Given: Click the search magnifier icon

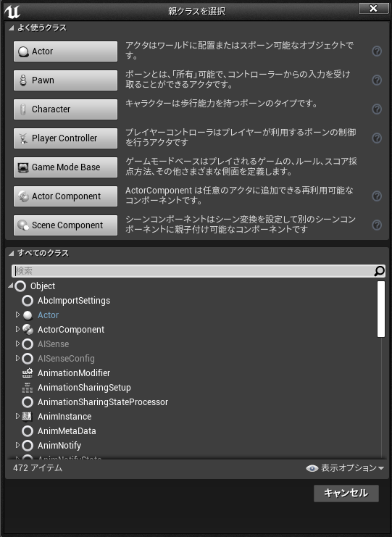Looking at the screenshot, I should 379,271.
